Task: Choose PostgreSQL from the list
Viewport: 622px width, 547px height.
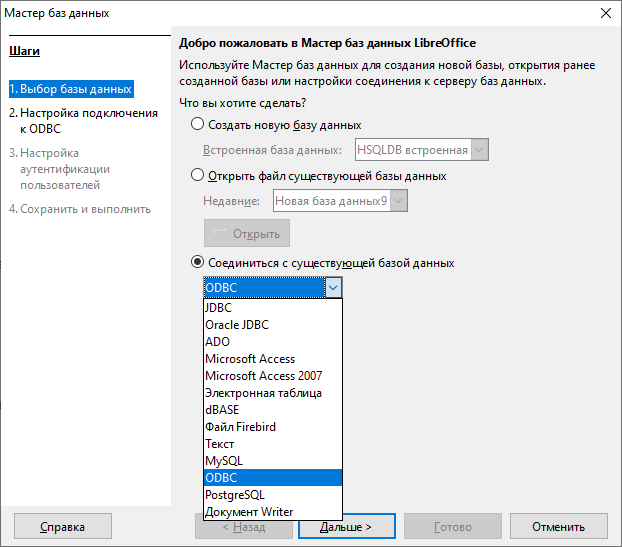Action: (x=273, y=495)
